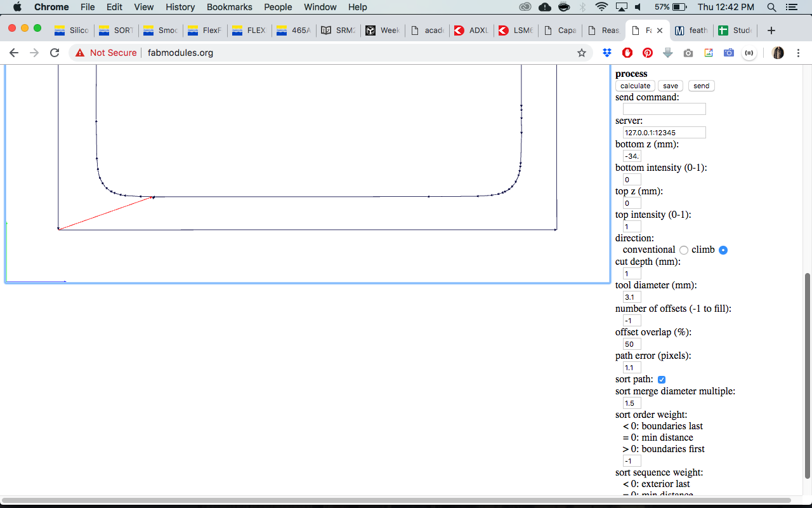Viewport: 812px width, 508px height.
Task: Switch to the Stude spreadsheet tab
Action: (x=735, y=30)
